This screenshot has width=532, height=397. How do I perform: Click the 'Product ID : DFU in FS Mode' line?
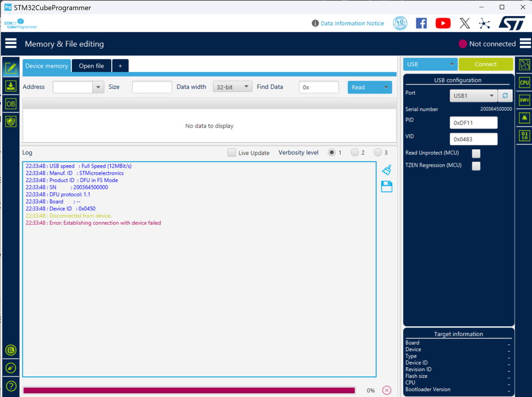[x=72, y=180]
